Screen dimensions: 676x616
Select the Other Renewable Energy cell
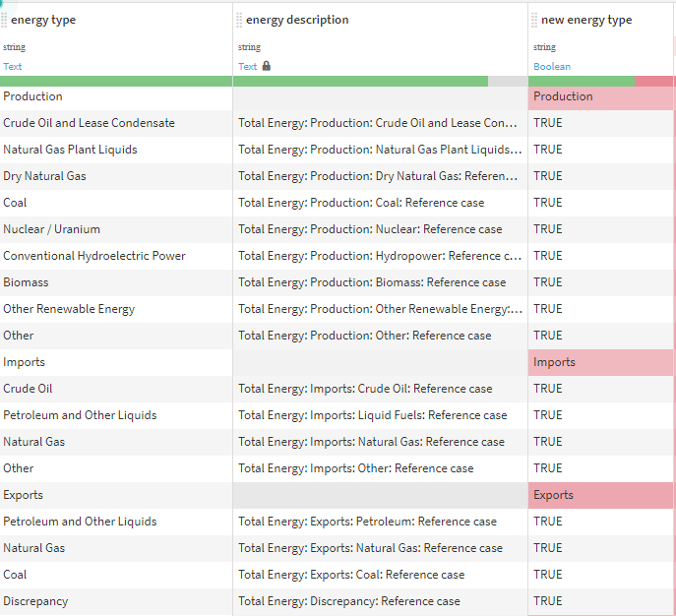pyautogui.click(x=116, y=309)
